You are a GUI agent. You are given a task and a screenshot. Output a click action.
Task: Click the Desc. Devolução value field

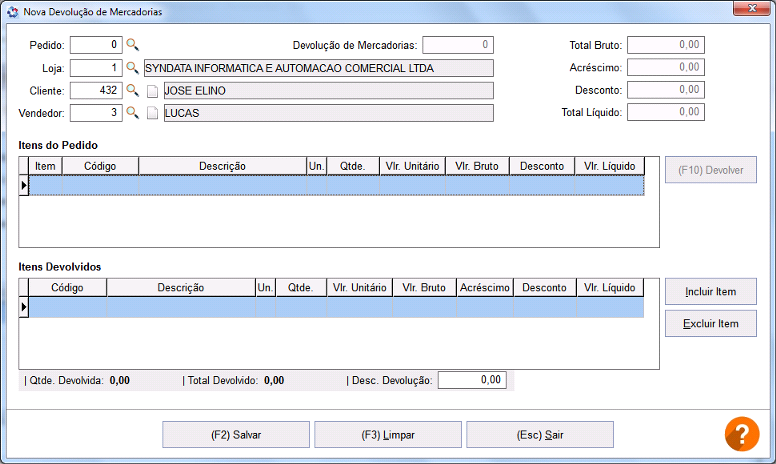click(x=472, y=380)
